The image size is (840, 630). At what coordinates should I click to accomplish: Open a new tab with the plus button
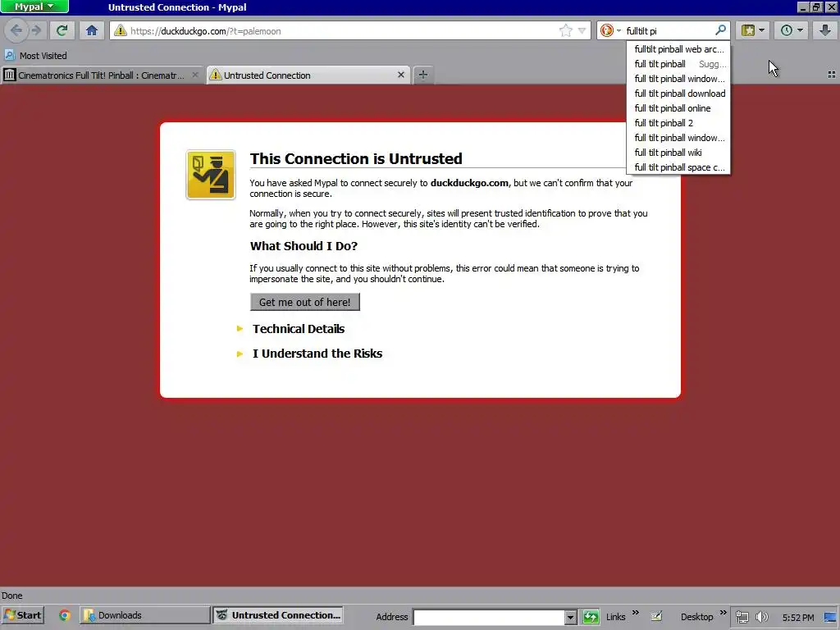coord(423,75)
